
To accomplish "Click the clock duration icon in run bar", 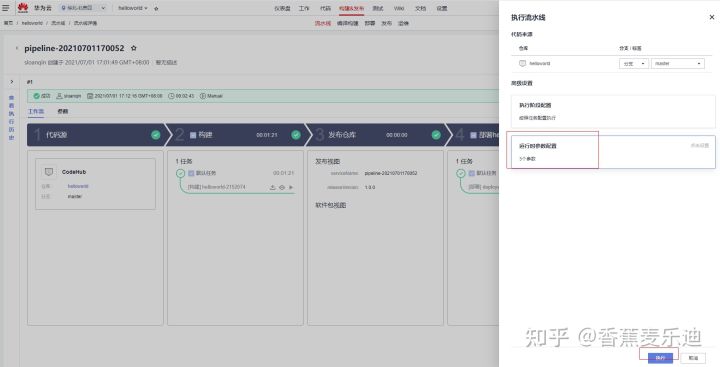I will pyautogui.click(x=171, y=96).
